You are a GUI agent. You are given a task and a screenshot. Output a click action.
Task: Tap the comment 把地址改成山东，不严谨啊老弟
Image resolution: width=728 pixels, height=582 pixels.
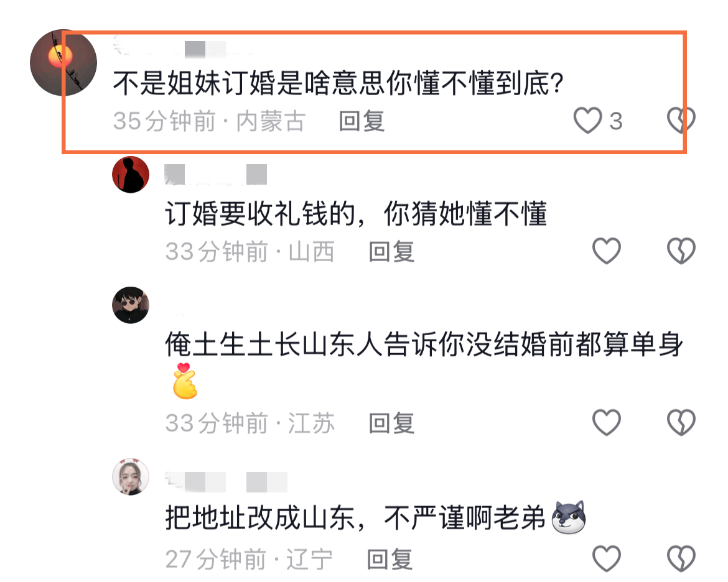point(375,517)
